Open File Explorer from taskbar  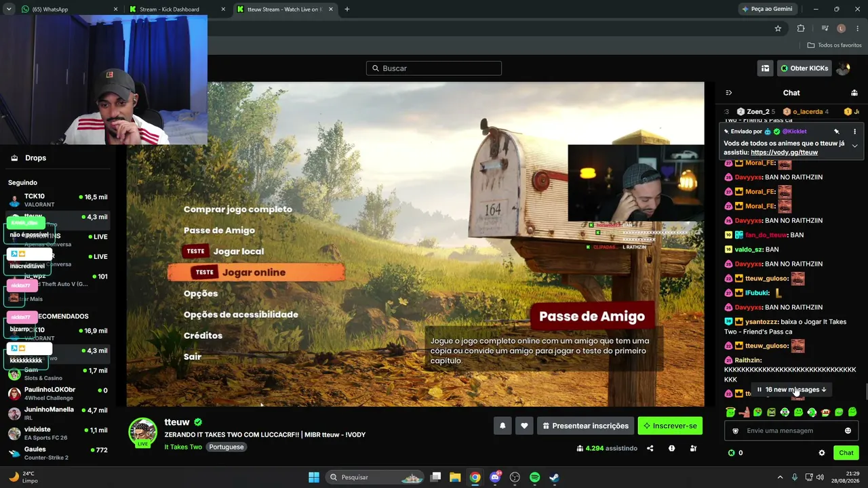(x=455, y=477)
